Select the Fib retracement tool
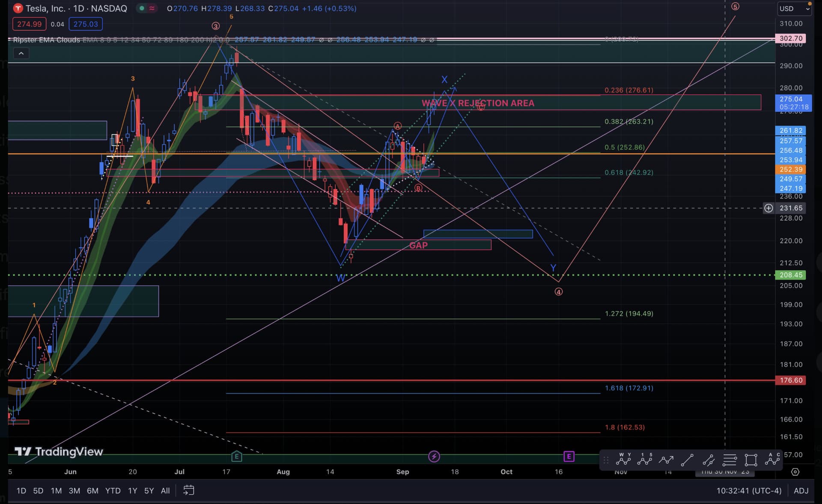 (730, 460)
